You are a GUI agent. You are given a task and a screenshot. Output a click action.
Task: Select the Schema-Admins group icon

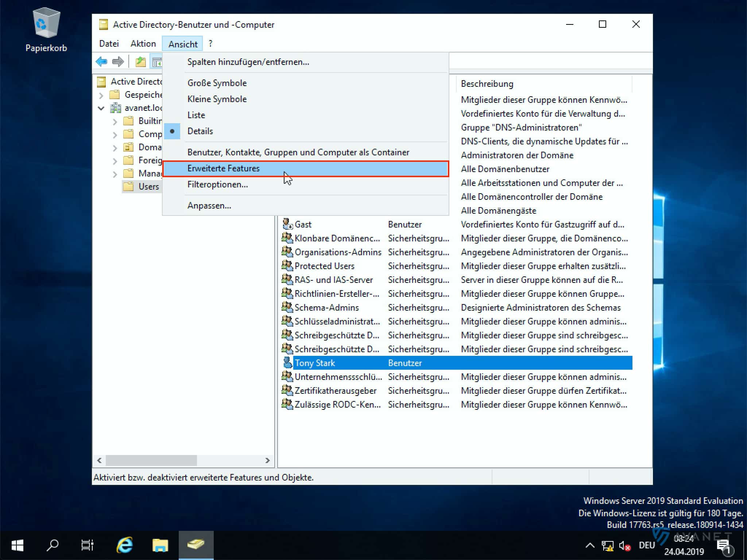(287, 307)
